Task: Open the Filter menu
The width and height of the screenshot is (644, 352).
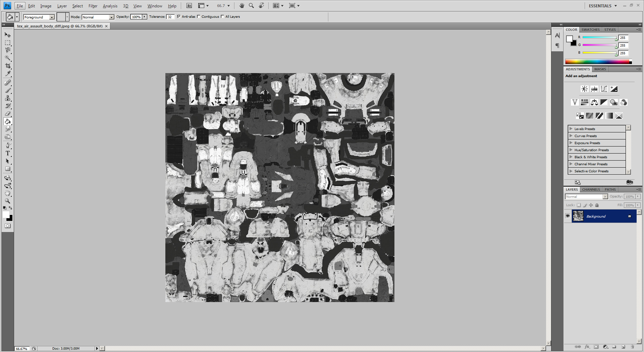Action: (x=93, y=6)
